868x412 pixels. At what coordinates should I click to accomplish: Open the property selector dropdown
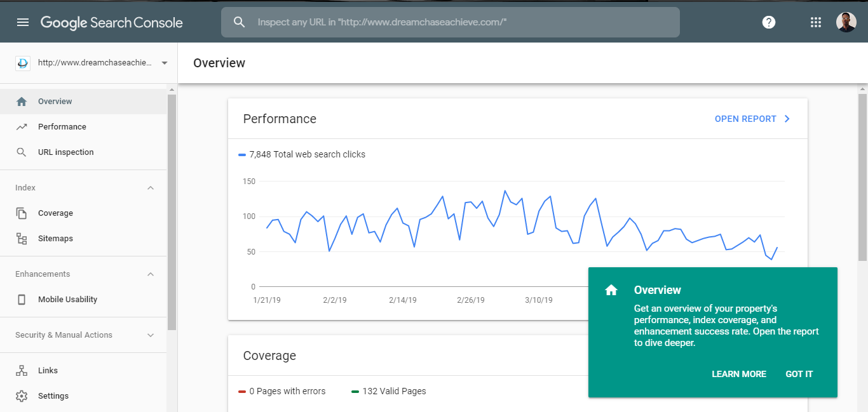coord(165,63)
